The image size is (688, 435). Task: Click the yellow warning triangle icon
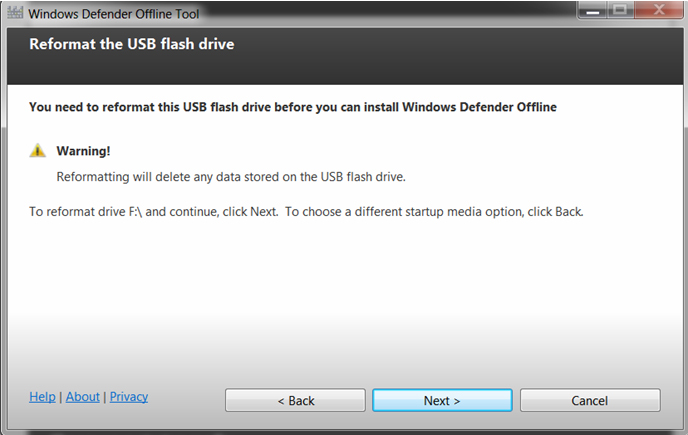coord(38,151)
